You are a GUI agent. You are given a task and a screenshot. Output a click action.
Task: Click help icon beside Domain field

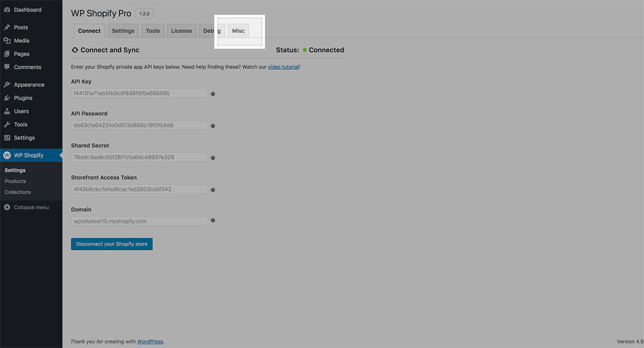(213, 220)
